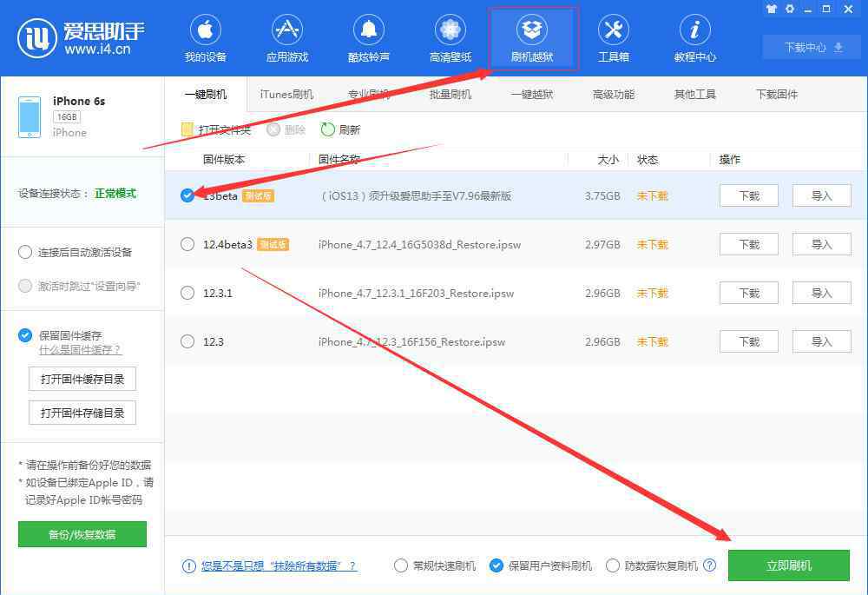Viewport: 868px width, 595px height.
Task: Click the 固件版本 column header
Action: point(224,160)
